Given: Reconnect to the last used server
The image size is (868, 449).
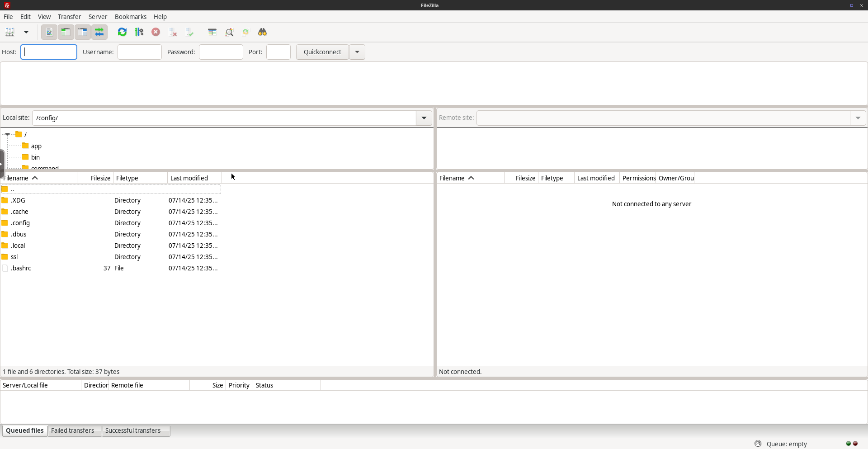Looking at the screenshot, I should (190, 32).
